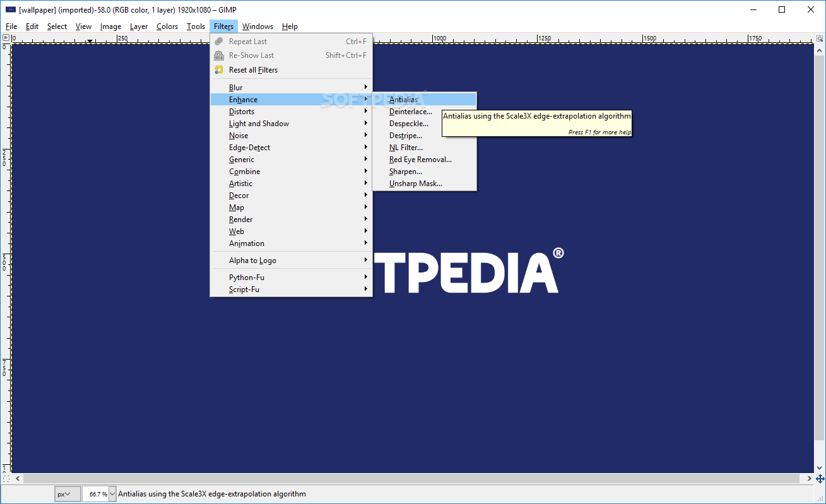Screen dimensions: 826x504
Task: Toggle zoom image when window size changes
Action: click(x=820, y=38)
